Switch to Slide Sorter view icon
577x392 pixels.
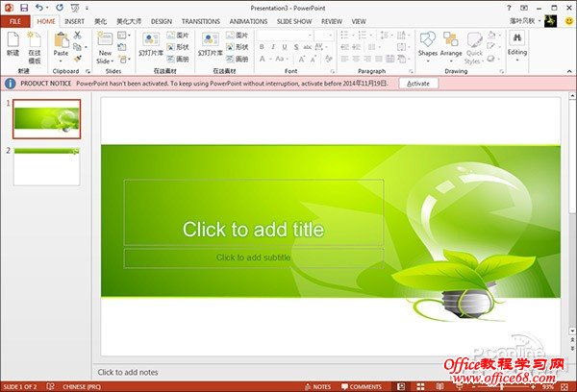(420, 386)
